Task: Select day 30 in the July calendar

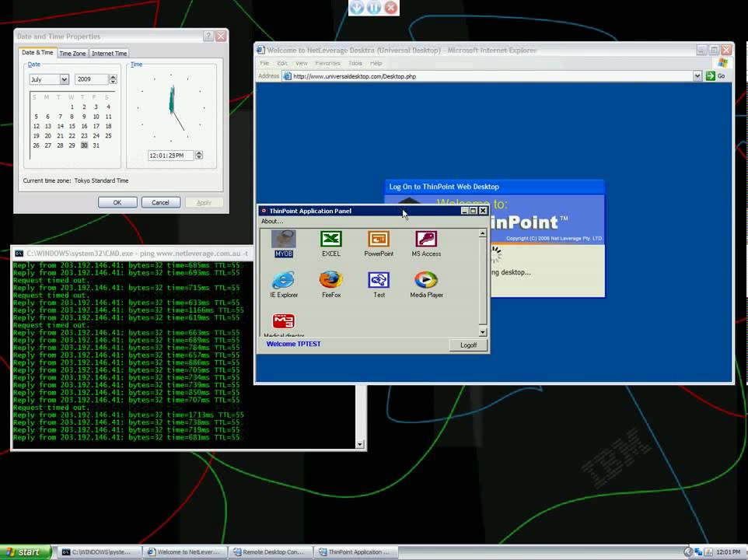Action: click(84, 145)
